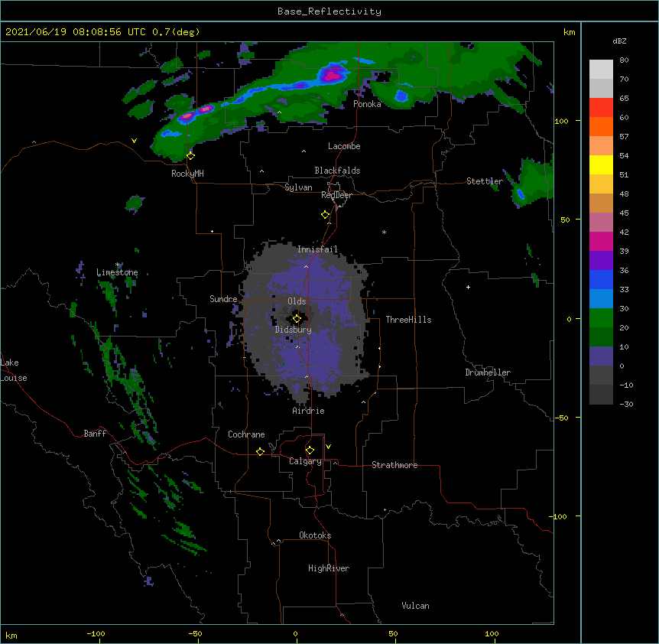This screenshot has width=659, height=644.
Task: Pick the dark blue 36 dBZ legend swatch
Action: coord(601,279)
